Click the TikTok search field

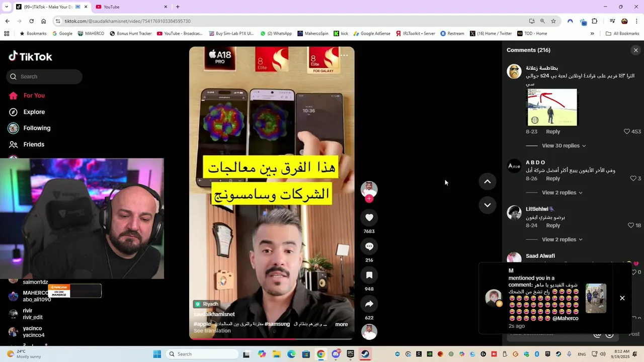coord(44,76)
